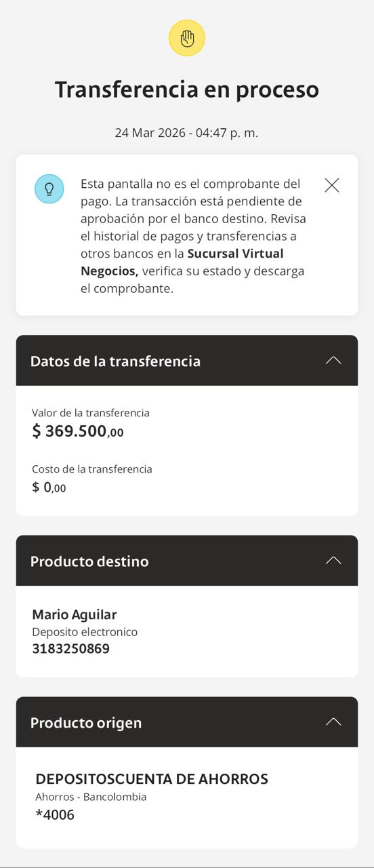Screen dimensions: 374x868
Task: Tap the Transferencia en proceso heading
Action: tap(187, 90)
